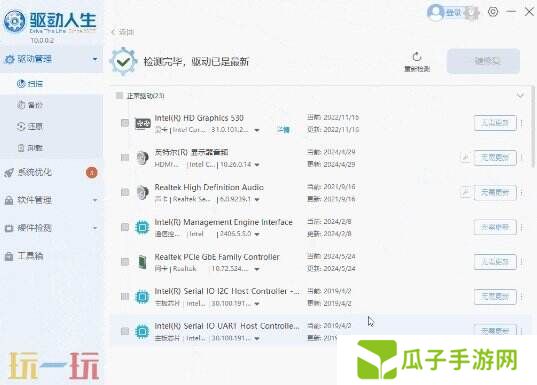
Task: Select the 扫描 scan item in sidebar
Action: (51, 84)
